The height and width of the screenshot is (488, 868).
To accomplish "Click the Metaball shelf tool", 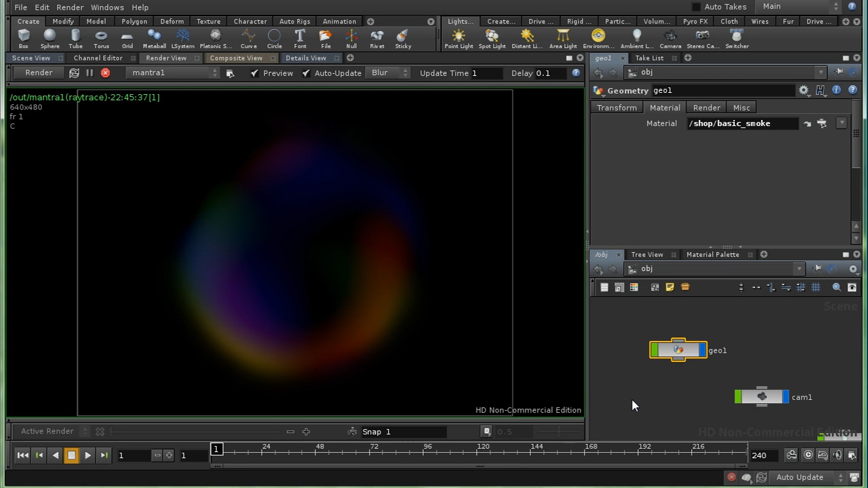I will pyautogui.click(x=154, y=38).
